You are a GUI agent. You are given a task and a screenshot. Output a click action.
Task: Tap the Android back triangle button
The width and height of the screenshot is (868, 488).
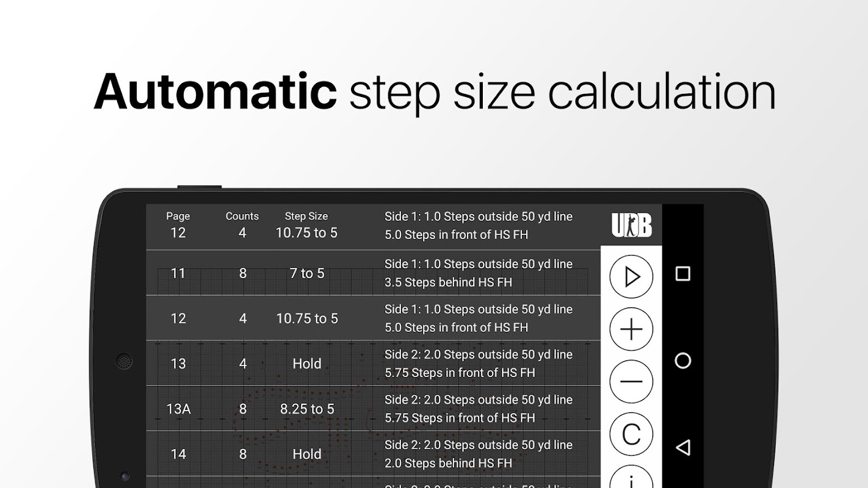pos(683,447)
